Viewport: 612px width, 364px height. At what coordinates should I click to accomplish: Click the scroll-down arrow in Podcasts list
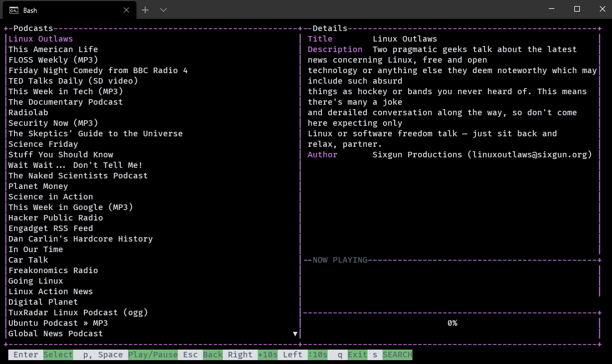pos(295,334)
